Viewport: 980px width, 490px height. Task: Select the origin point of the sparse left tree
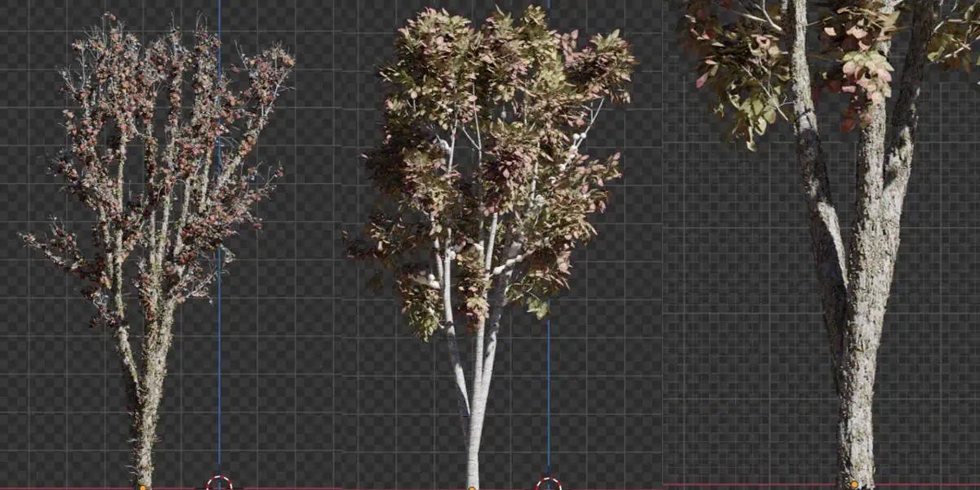pyautogui.click(x=143, y=488)
